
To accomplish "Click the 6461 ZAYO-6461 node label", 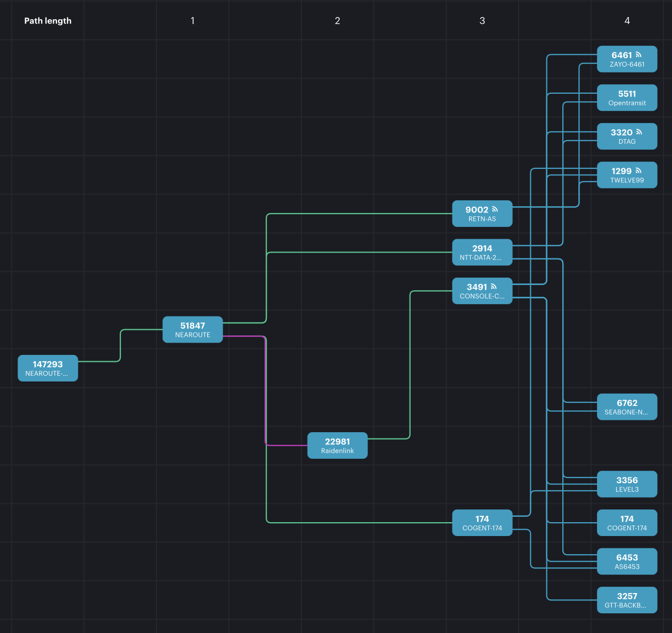I will click(x=627, y=64).
